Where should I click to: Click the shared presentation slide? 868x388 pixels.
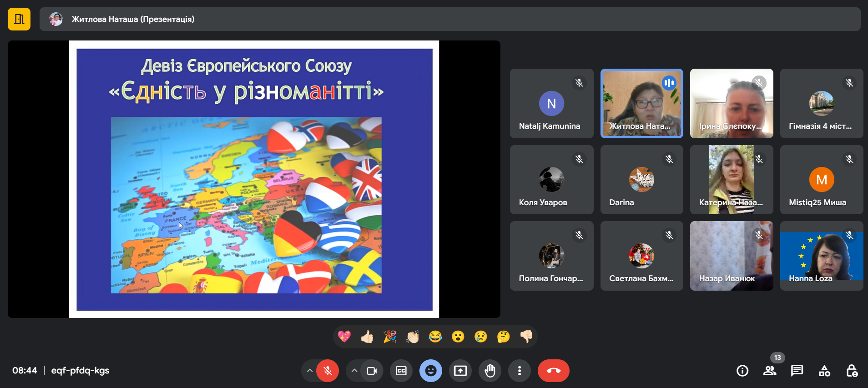pyautogui.click(x=254, y=179)
